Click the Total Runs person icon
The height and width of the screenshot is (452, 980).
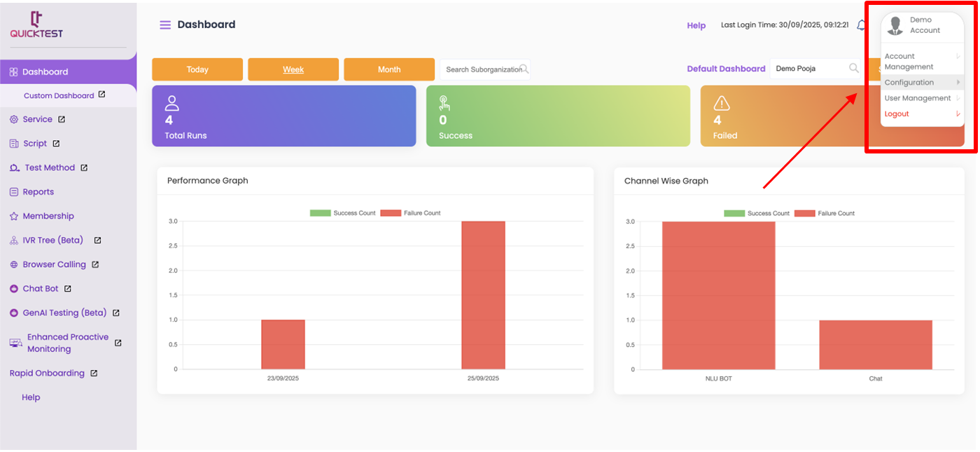[172, 104]
